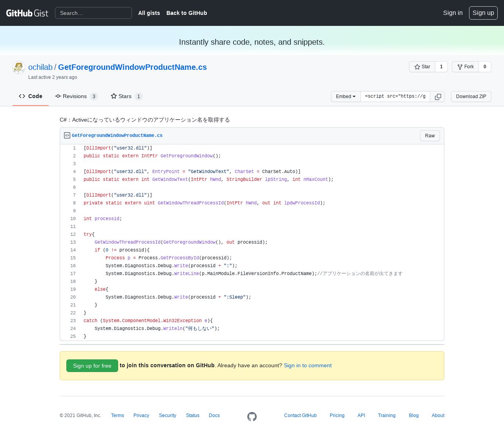Click the file code icon beside filename
504x441 pixels.
(67, 135)
